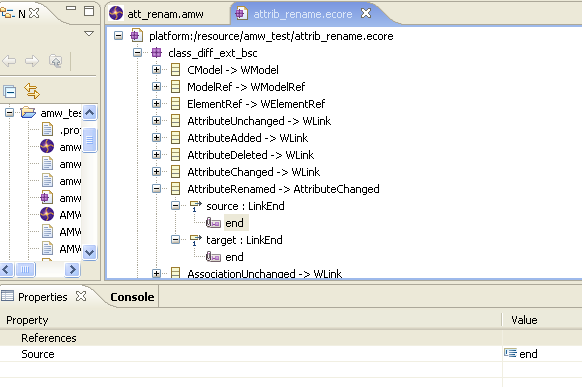Click the AttributeUnchanged class icon
This screenshot has height=387, width=582.
[175, 121]
